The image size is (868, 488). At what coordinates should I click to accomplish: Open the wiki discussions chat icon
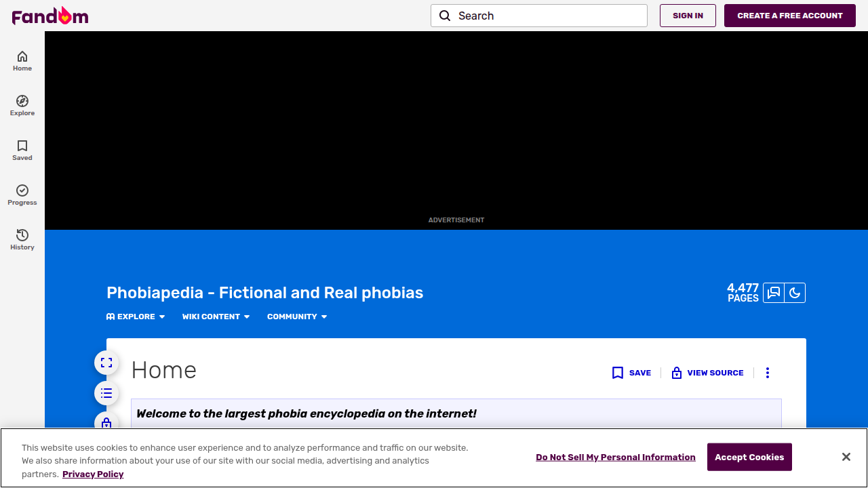click(774, 293)
